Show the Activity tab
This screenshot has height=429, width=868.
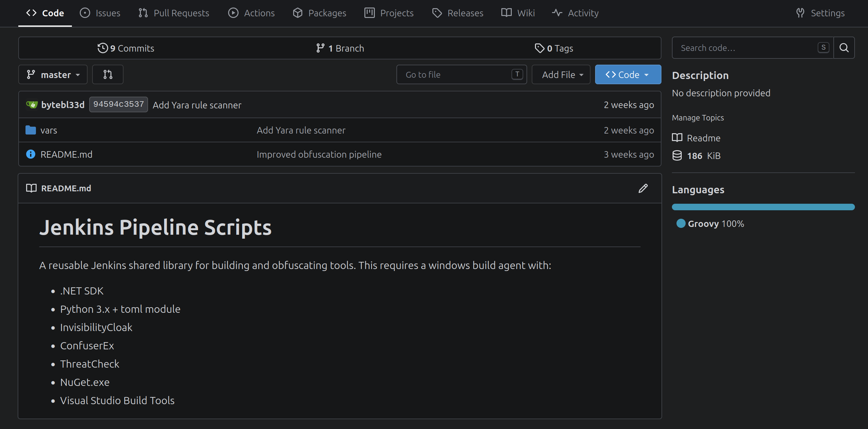[575, 13]
